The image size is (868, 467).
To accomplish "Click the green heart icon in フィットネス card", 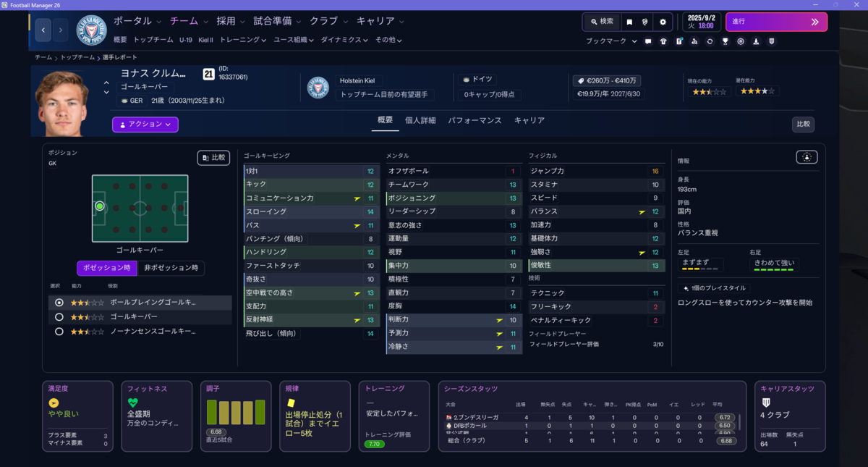I will pyautogui.click(x=132, y=403).
